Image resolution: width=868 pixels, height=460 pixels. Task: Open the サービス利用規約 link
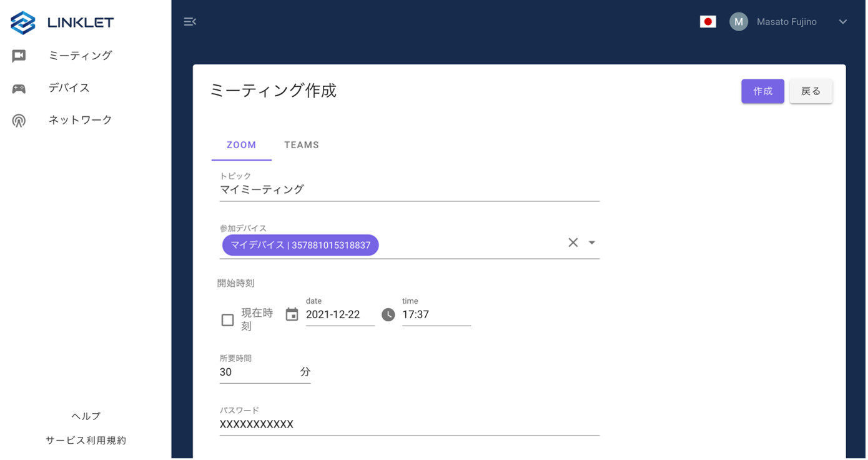(86, 441)
